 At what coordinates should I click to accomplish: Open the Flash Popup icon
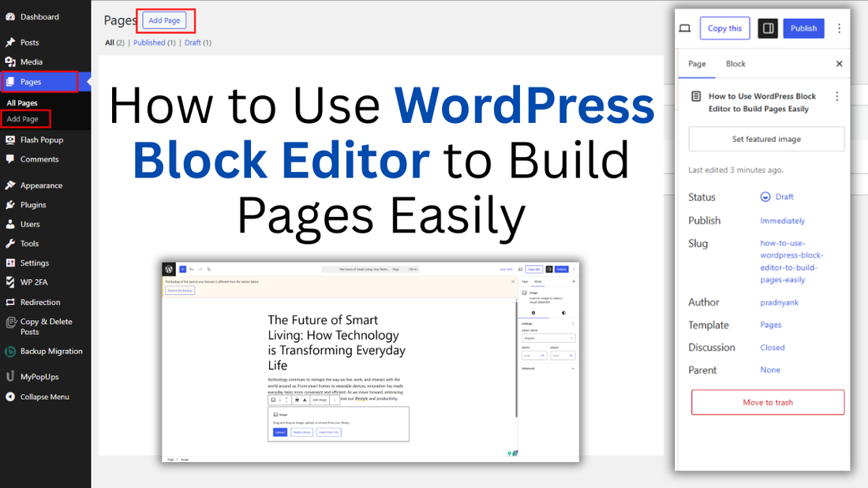[11, 140]
